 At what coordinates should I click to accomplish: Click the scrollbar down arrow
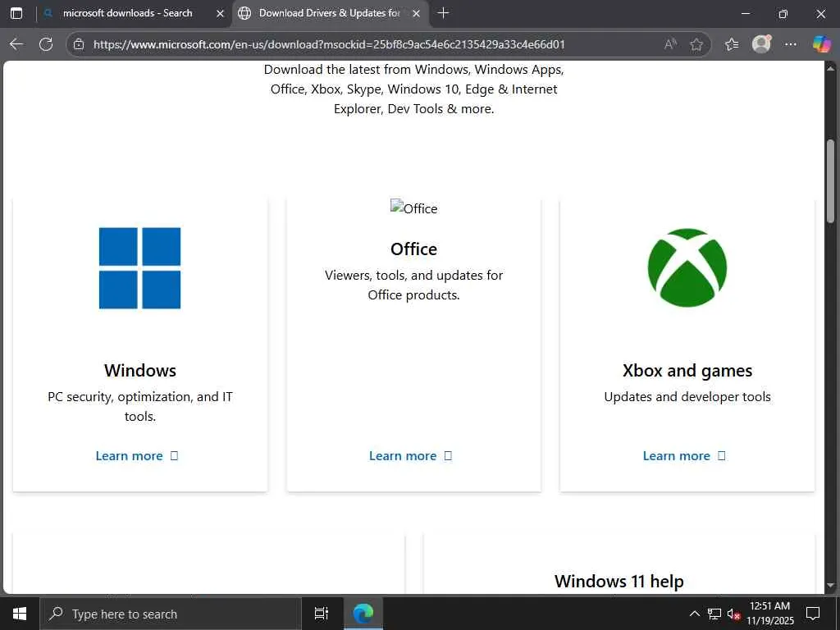831,586
